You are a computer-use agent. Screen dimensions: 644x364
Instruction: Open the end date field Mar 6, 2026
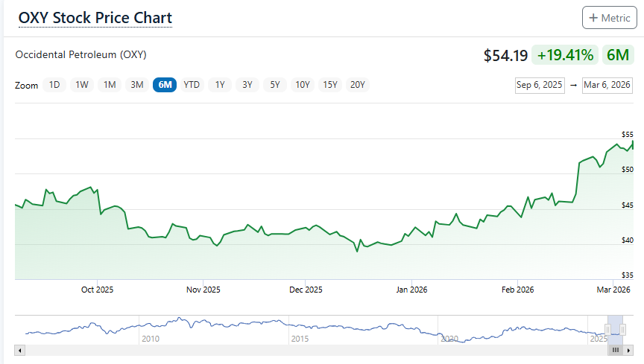[x=607, y=85]
